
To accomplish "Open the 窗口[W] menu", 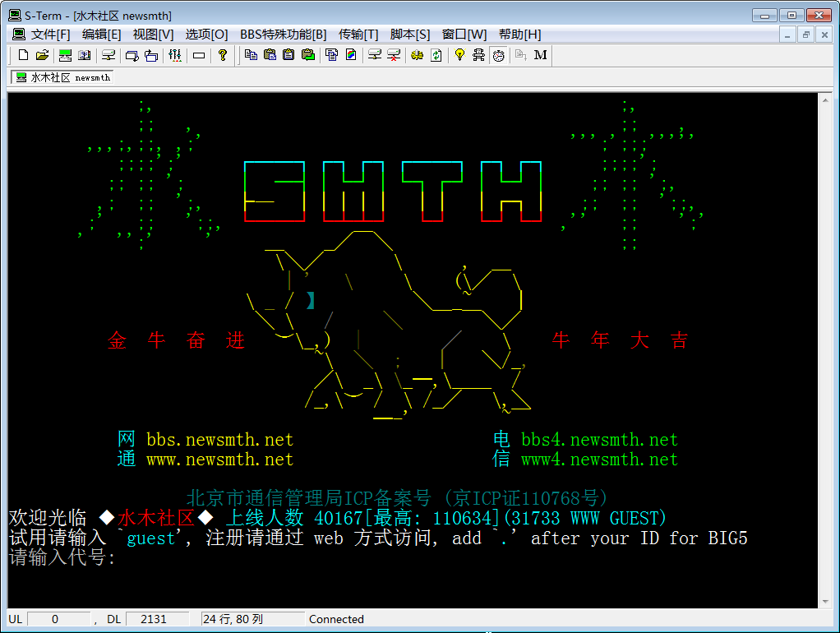I will coord(464,35).
